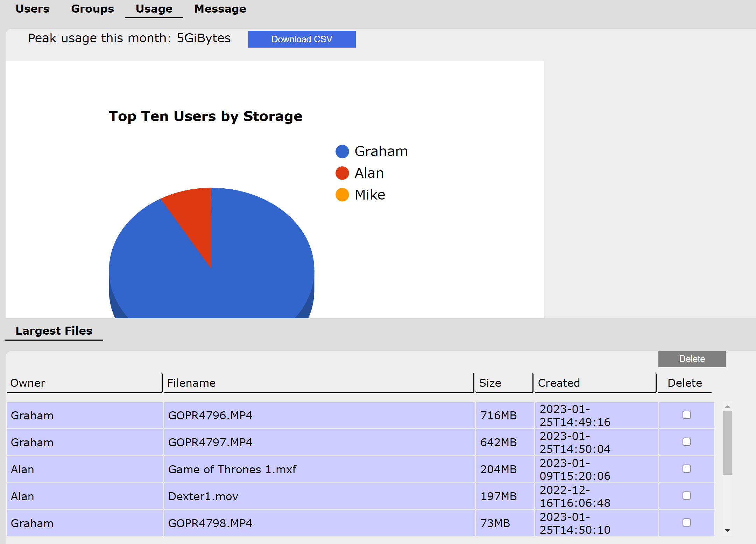Click the Mike orange legend dot
The width and height of the screenshot is (756, 544).
coord(342,195)
